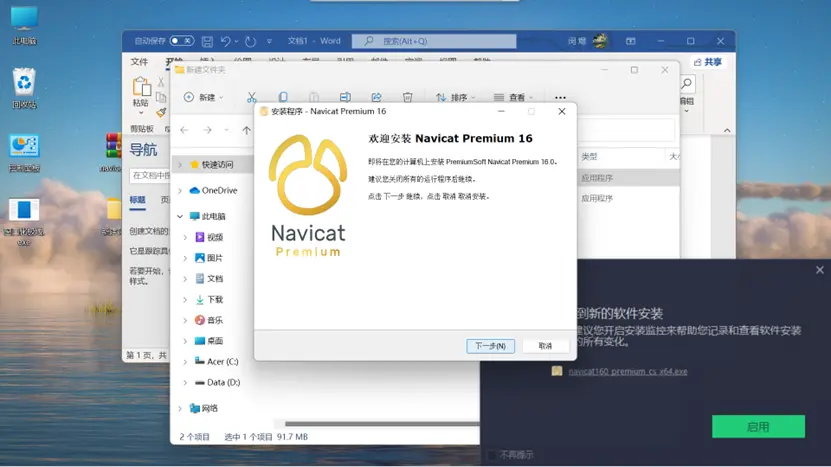Select Downloads folder in Explorer tree

click(x=209, y=299)
